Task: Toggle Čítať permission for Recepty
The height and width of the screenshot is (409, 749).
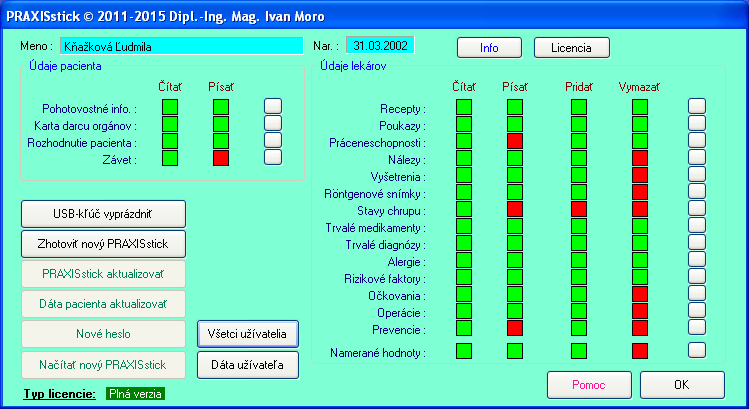Action: tap(464, 107)
